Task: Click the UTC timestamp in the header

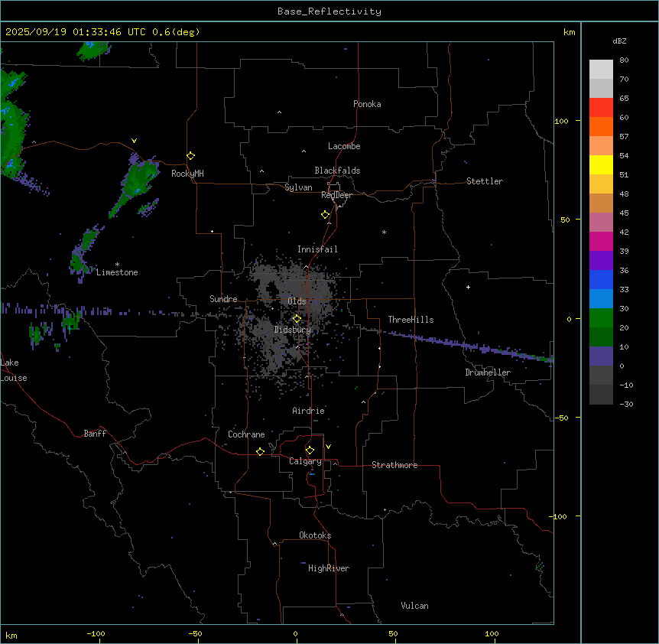Action: click(x=102, y=32)
